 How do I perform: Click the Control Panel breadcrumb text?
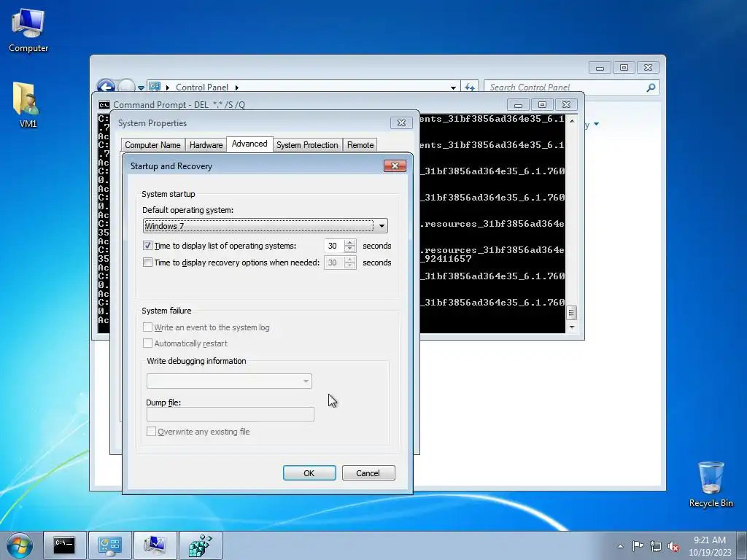(202, 87)
